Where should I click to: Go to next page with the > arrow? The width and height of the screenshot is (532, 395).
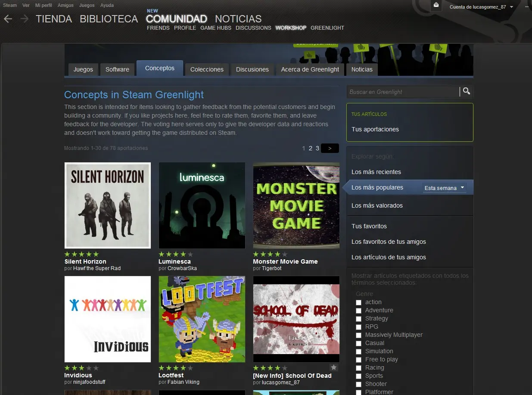(330, 148)
